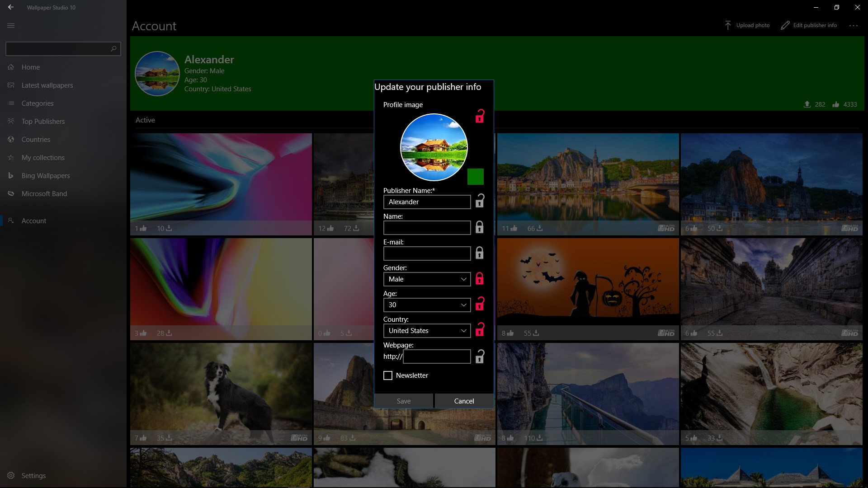Enable the Newsletter checkbox
This screenshot has width=868, height=488.
pyautogui.click(x=387, y=375)
